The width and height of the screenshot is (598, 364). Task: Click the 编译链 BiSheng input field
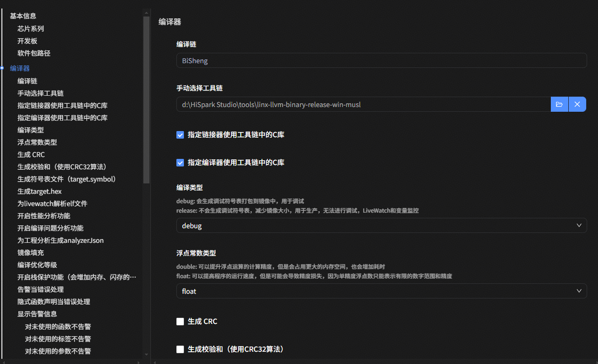click(x=382, y=60)
